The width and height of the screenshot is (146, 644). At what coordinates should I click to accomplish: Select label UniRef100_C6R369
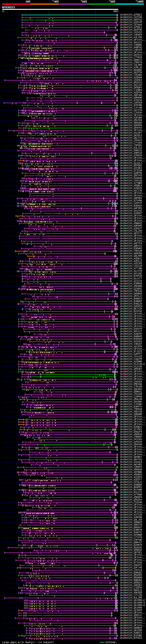[x=131, y=103]
